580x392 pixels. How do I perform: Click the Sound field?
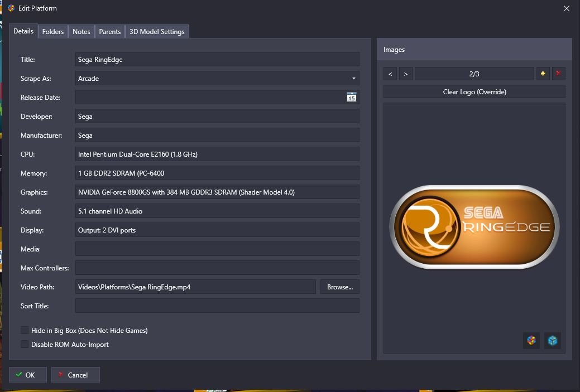click(217, 211)
